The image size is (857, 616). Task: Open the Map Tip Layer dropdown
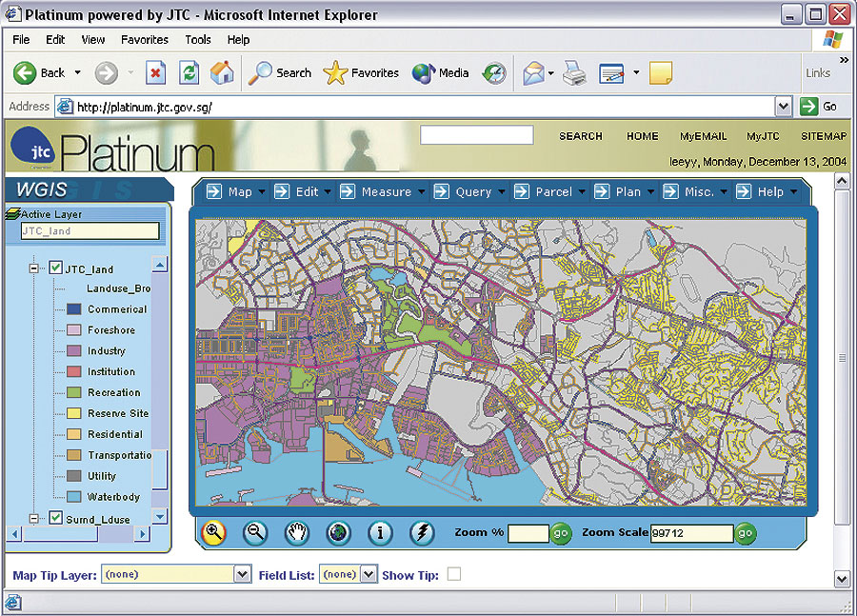[243, 574]
